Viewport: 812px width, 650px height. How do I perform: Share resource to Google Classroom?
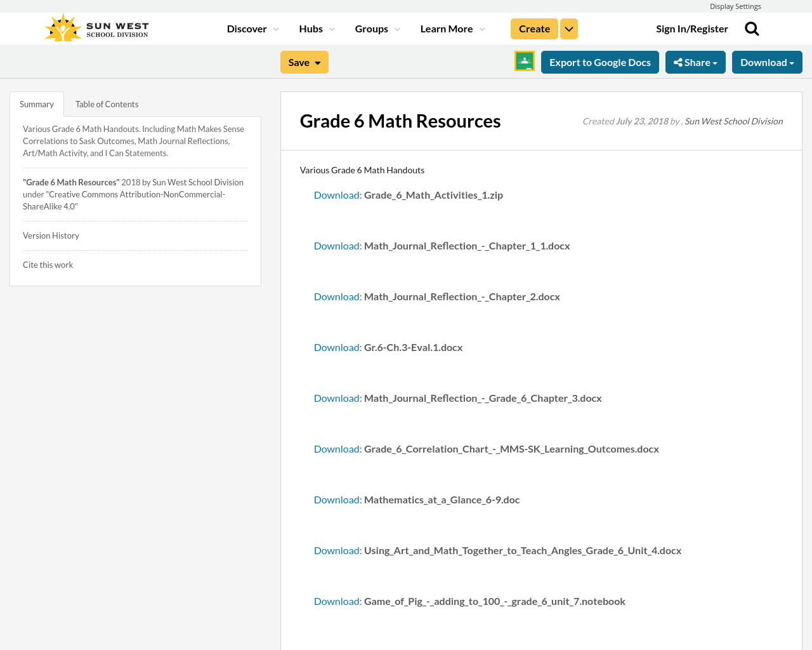click(x=523, y=61)
